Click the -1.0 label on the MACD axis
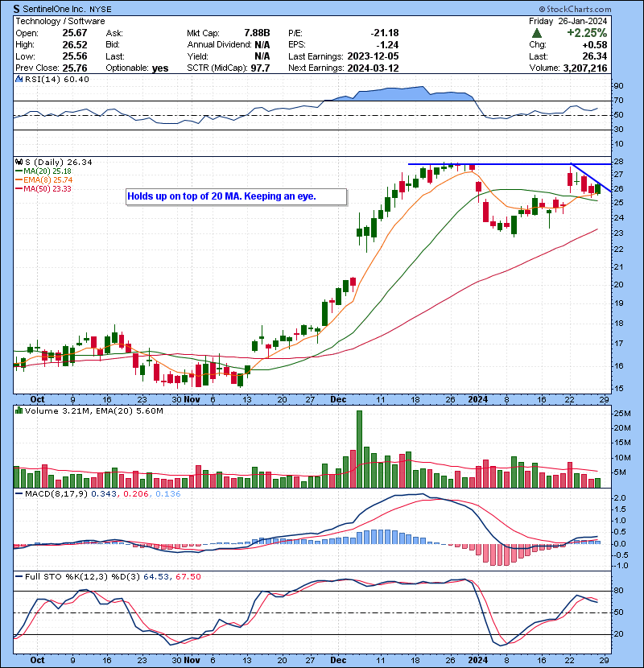The height and width of the screenshot is (668, 644). [x=619, y=566]
